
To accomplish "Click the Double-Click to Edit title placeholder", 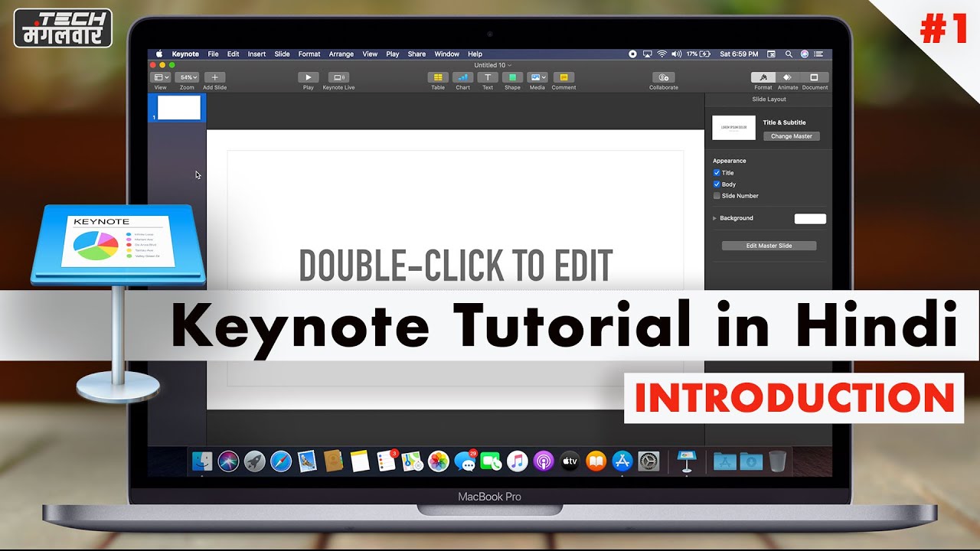I will [x=456, y=266].
